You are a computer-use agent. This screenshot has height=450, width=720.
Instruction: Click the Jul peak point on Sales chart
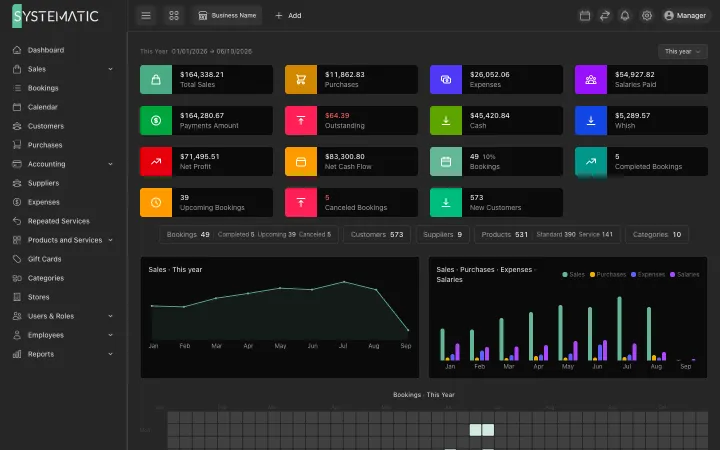[344, 282]
